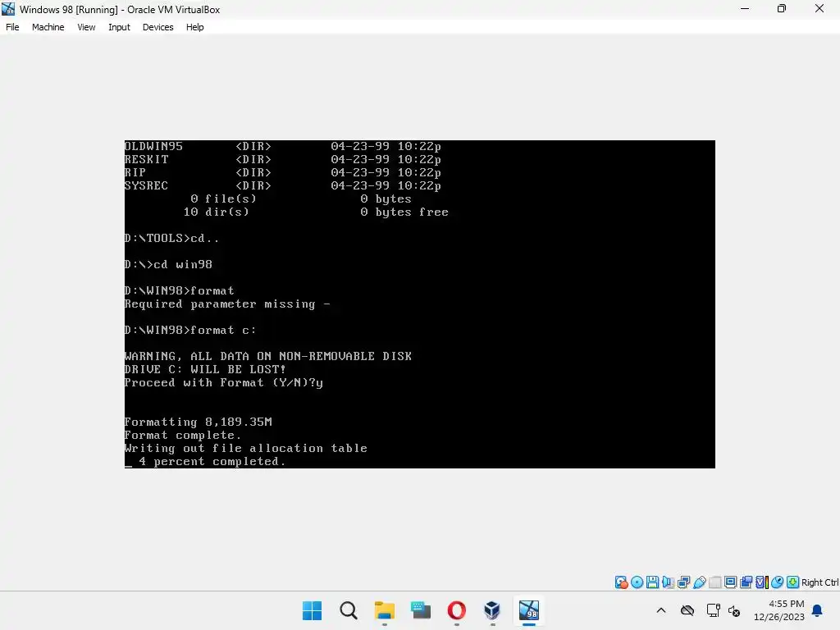The width and height of the screenshot is (840, 630).
Task: Open the notifications bell
Action: [818, 610]
